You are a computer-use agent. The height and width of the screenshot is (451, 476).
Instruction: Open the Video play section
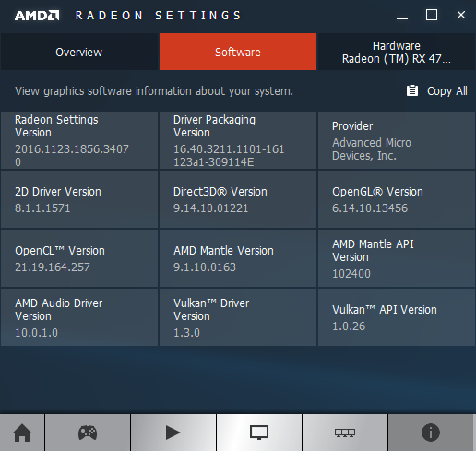173,433
